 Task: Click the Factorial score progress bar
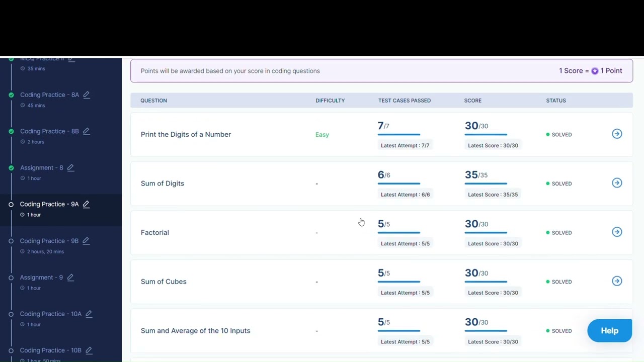[486, 233]
